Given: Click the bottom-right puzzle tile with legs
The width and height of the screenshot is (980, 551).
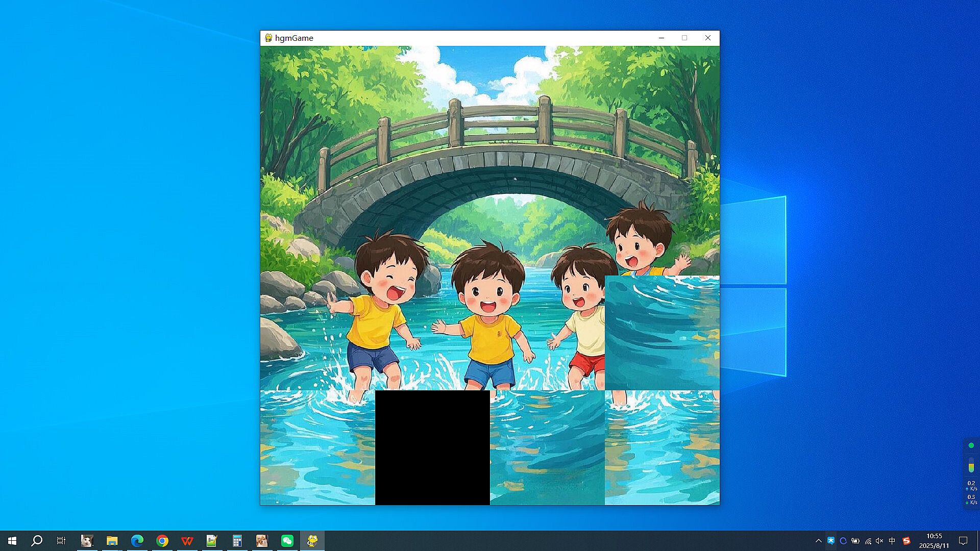Looking at the screenshot, I should 662,447.
